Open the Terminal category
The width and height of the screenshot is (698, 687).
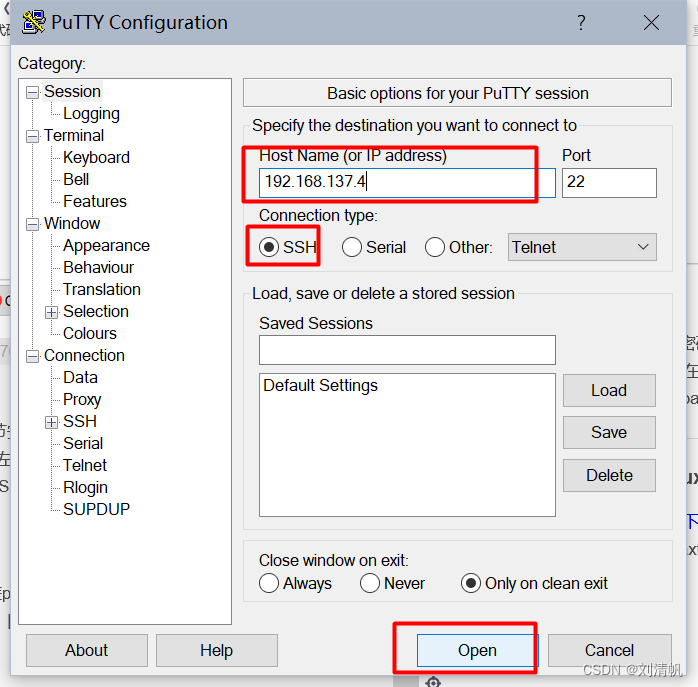click(74, 135)
